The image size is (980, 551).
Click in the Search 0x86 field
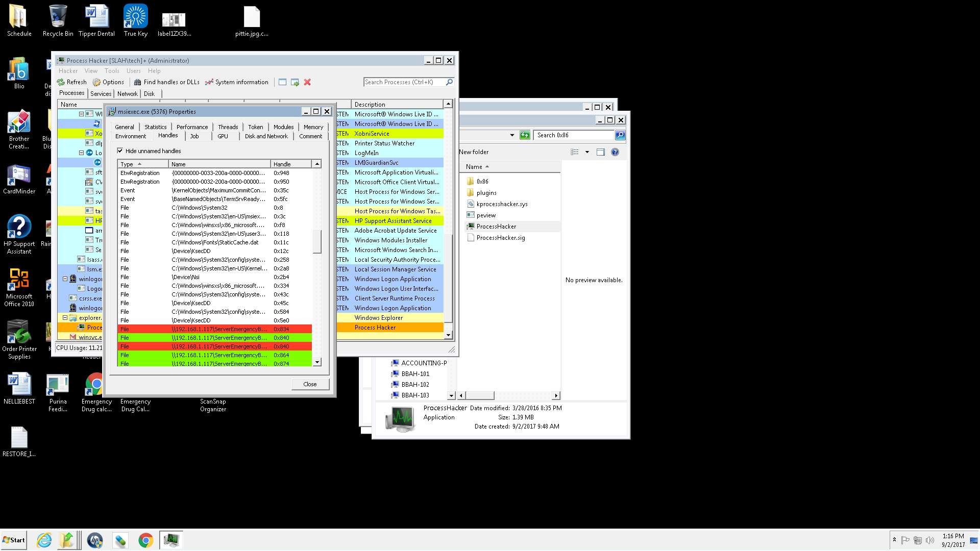coord(574,135)
